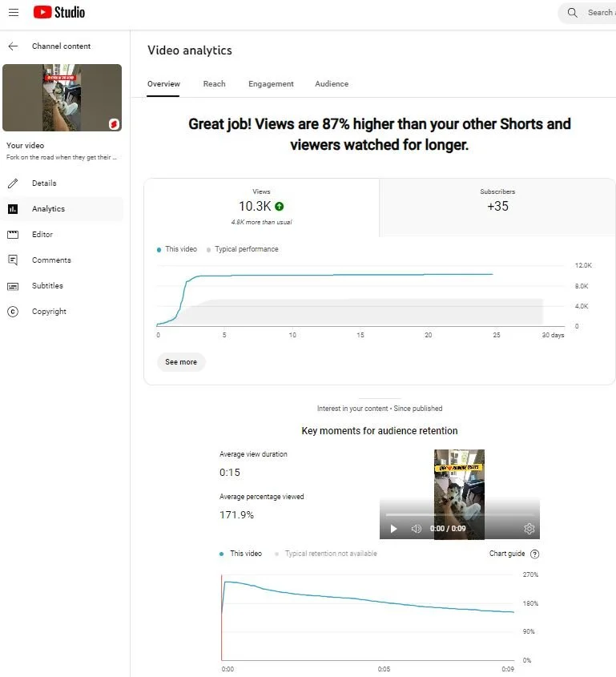This screenshot has height=677, width=616.
Task: Switch to the Audience tab
Action: [332, 84]
